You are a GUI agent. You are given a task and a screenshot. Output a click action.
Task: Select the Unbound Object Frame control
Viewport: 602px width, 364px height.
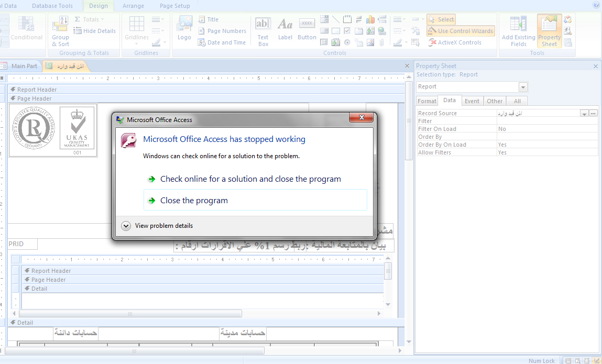[370, 31]
